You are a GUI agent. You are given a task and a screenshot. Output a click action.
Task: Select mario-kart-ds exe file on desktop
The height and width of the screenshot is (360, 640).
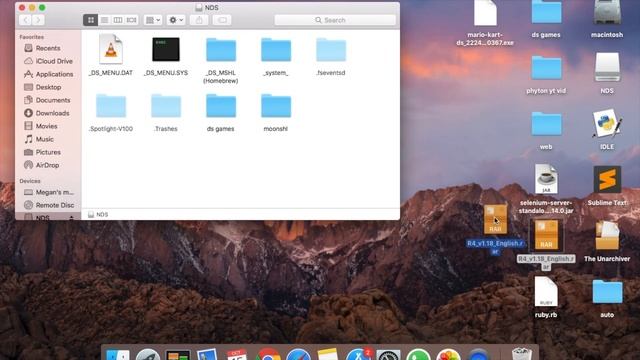(x=485, y=23)
